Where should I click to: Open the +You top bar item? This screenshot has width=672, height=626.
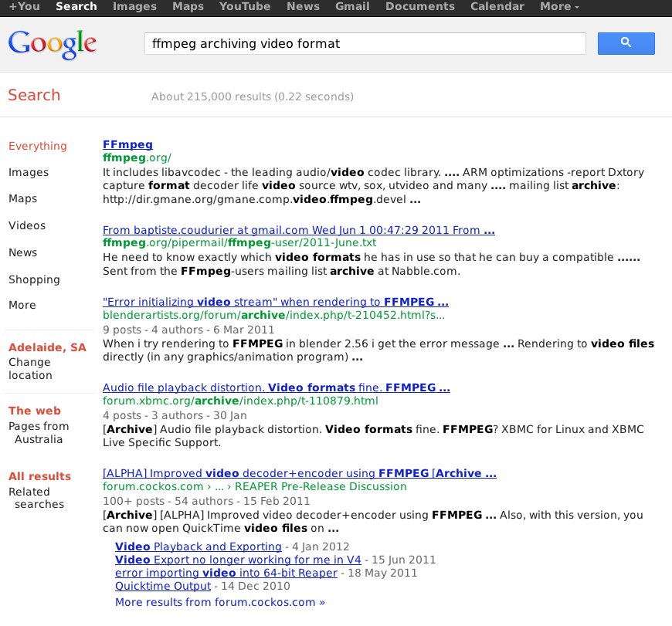pos(25,6)
